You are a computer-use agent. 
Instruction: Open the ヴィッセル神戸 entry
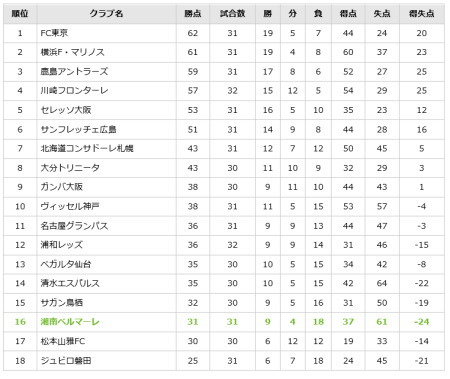pos(70,206)
